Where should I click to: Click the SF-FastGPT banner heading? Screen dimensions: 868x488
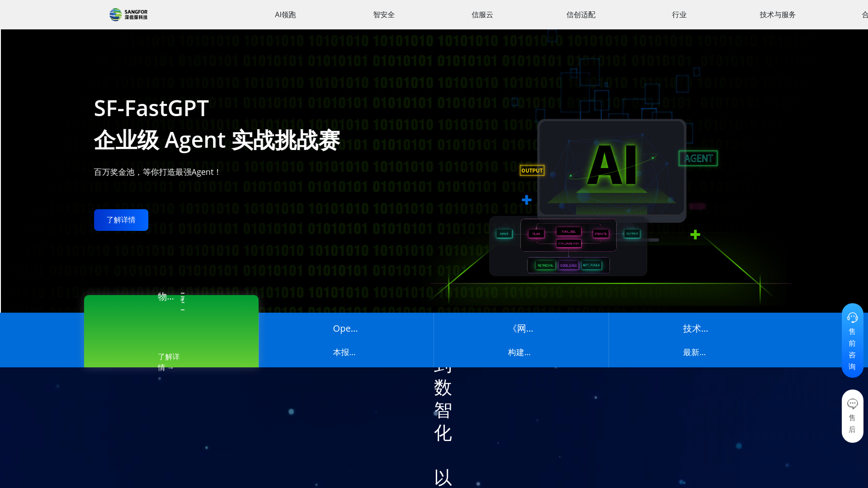coord(151,108)
